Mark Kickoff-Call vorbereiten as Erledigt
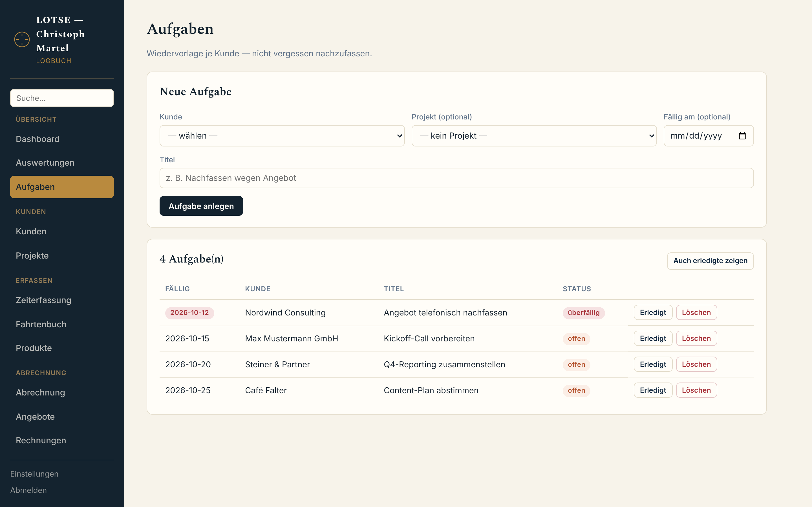 coord(653,338)
